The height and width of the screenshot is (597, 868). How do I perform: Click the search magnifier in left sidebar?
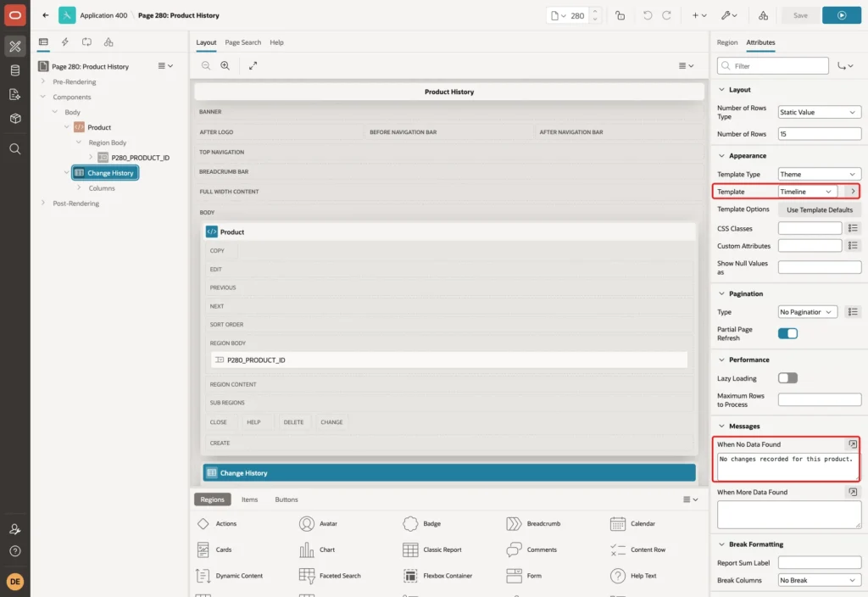(x=15, y=148)
